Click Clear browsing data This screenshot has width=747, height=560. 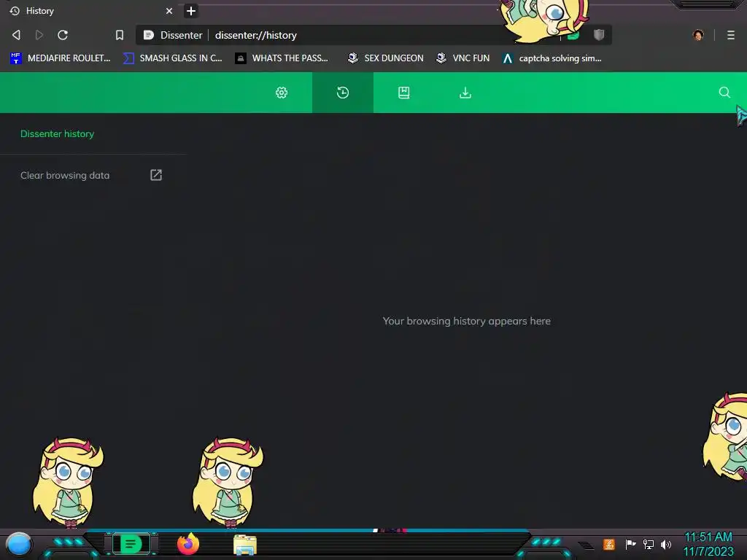coord(65,175)
